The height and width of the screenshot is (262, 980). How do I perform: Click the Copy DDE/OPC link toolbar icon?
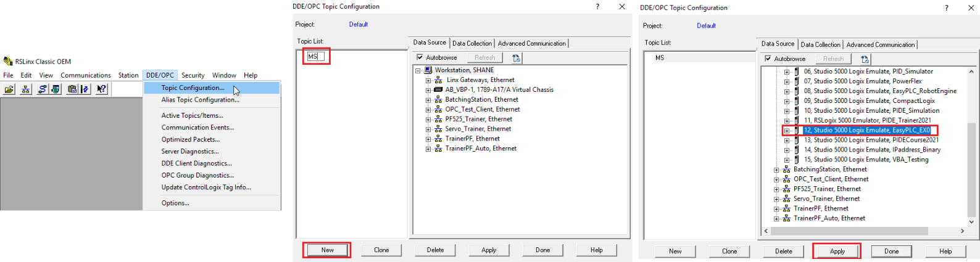point(72,89)
